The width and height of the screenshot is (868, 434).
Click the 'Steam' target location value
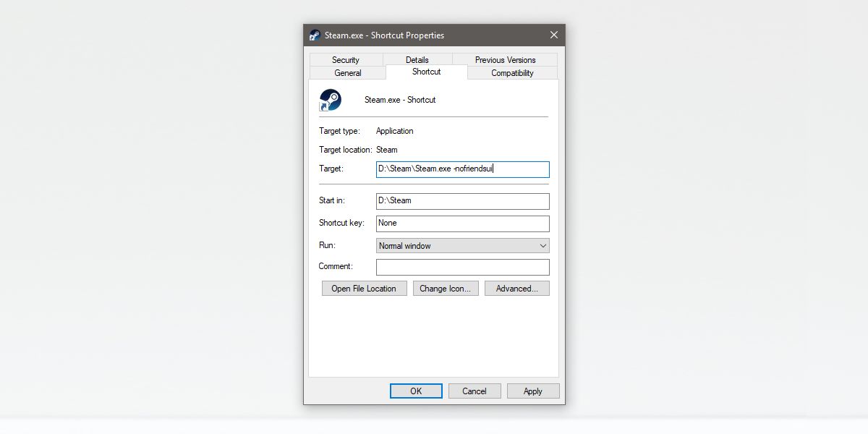[387, 150]
